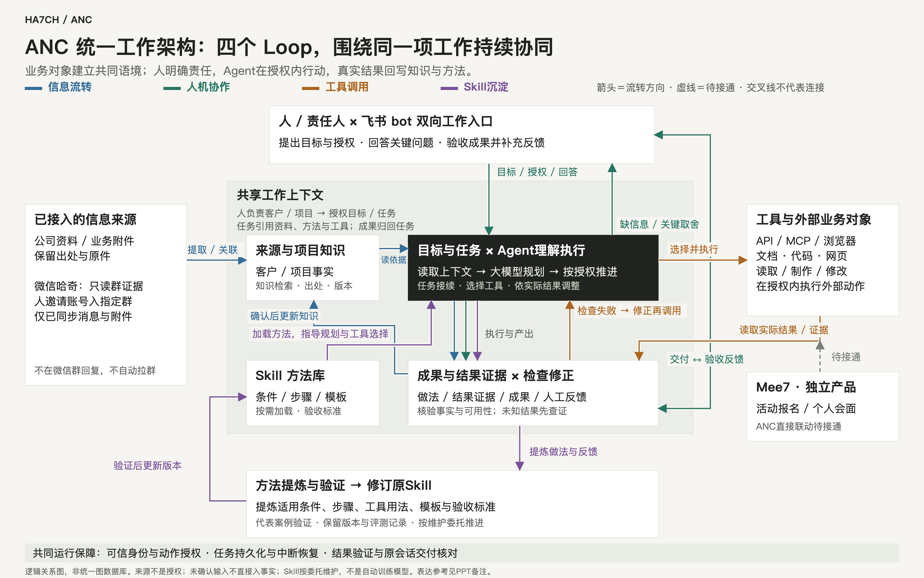Click the box title '工具与外部业务对象'

[814, 219]
